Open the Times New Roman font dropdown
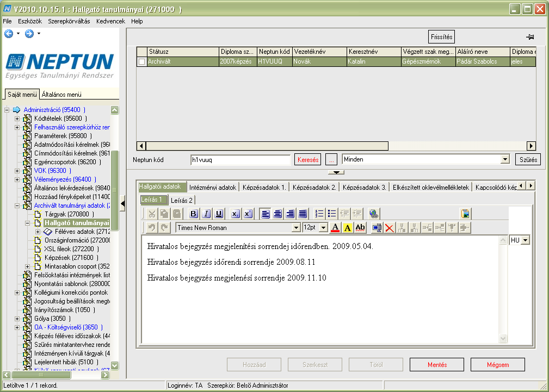Viewport: 549px width, 392px height. coord(296,228)
